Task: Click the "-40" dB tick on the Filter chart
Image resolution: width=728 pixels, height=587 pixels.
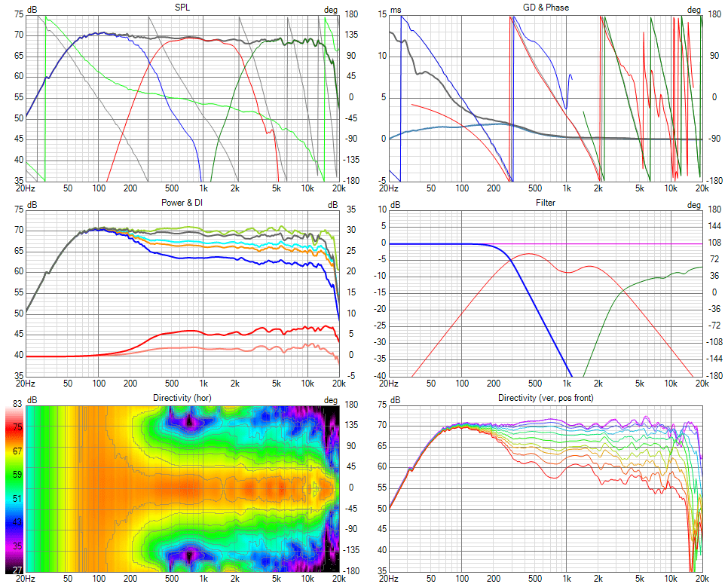Action: coord(381,376)
